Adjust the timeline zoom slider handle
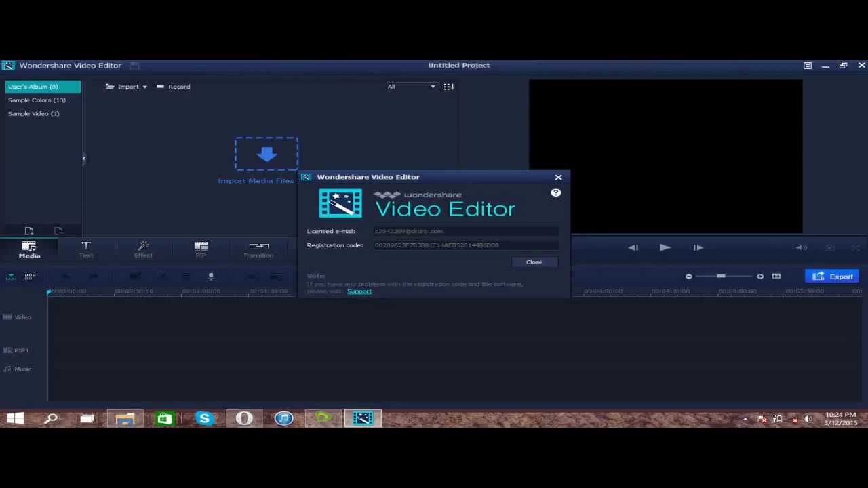This screenshot has height=488, width=868. pos(721,277)
